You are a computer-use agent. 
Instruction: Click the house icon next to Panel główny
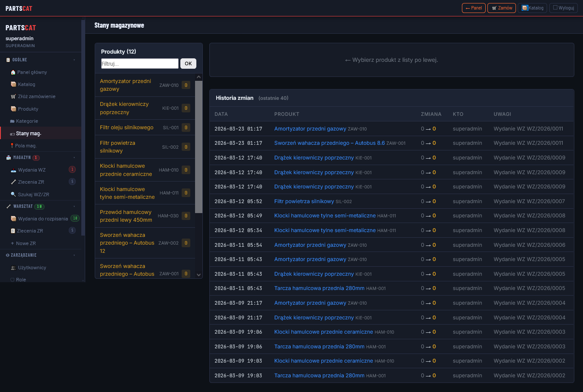13,72
